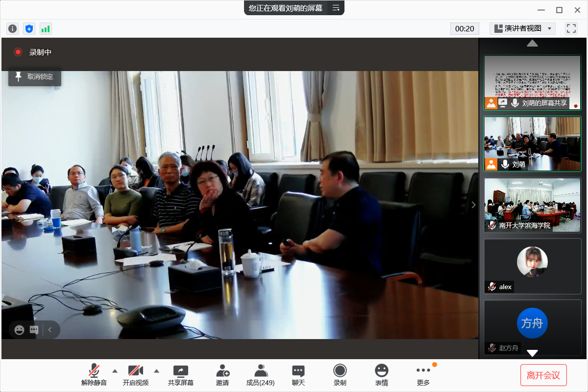The width and height of the screenshot is (588, 392).
Task: Expand video options arrow beside 开启视频
Action: pyautogui.click(x=157, y=370)
